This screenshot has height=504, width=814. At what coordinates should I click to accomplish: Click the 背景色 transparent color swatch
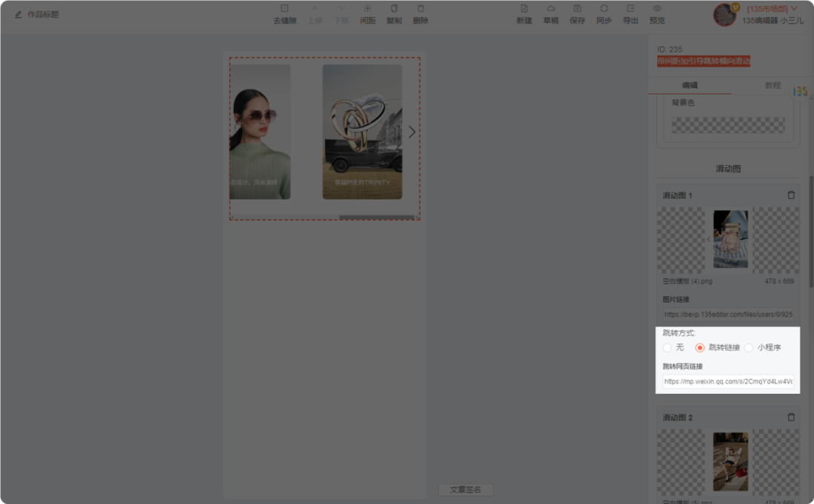coord(728,125)
